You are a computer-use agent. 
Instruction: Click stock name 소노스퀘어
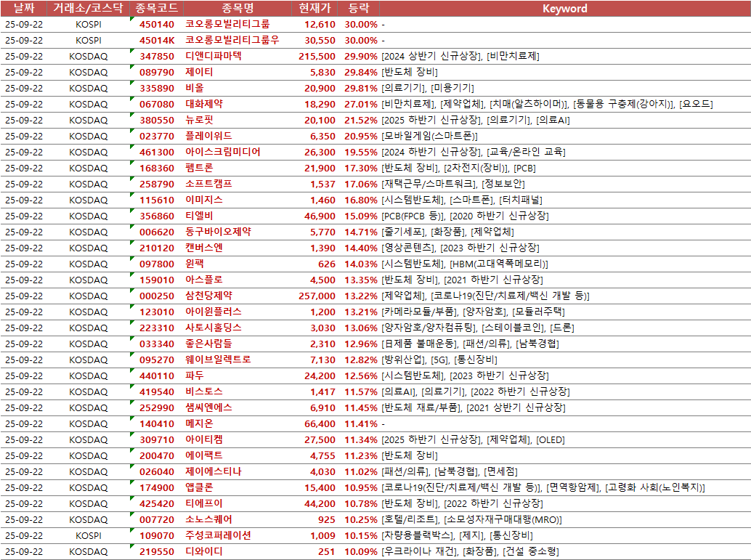209,519
